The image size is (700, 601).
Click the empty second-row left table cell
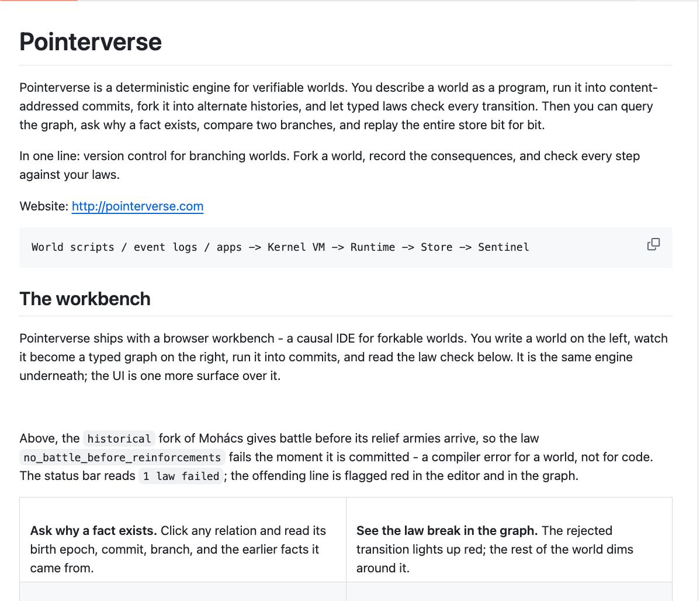click(182, 592)
